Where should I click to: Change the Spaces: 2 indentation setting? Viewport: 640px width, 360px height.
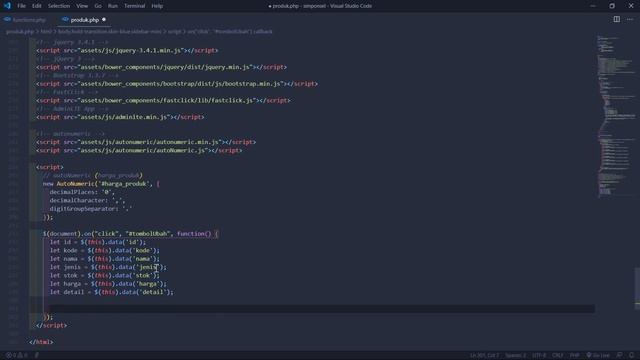point(516,355)
